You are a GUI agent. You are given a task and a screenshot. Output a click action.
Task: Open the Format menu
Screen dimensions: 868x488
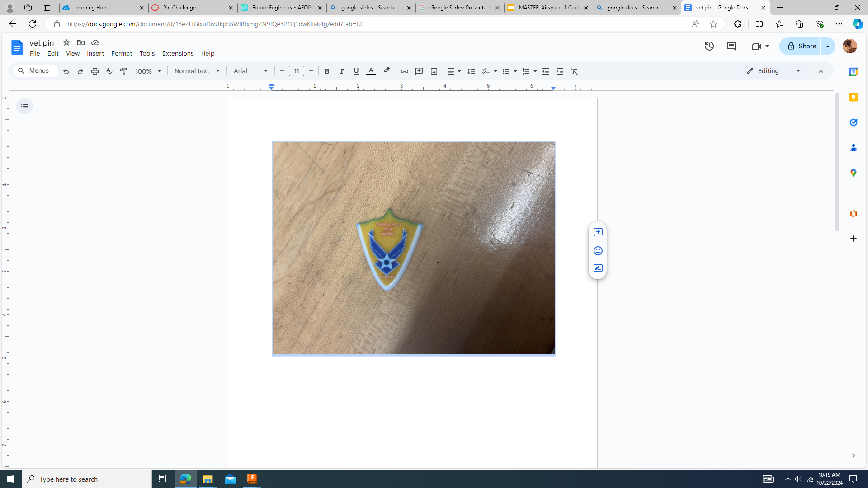coord(122,53)
